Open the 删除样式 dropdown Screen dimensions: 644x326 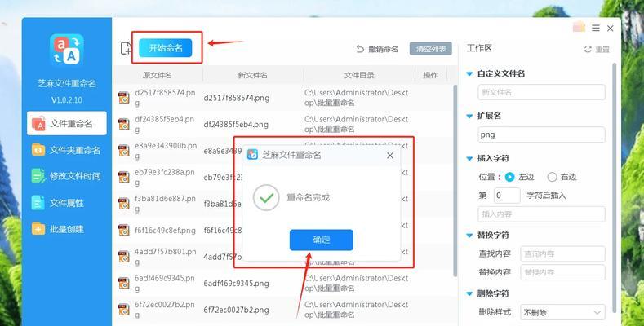coord(562,312)
